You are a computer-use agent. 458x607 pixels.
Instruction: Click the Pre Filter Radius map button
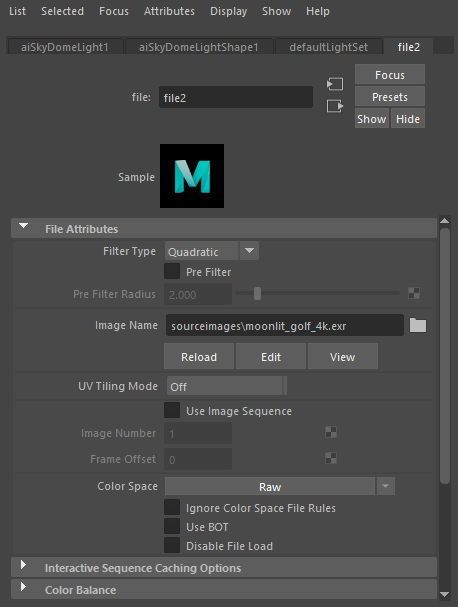click(x=414, y=293)
